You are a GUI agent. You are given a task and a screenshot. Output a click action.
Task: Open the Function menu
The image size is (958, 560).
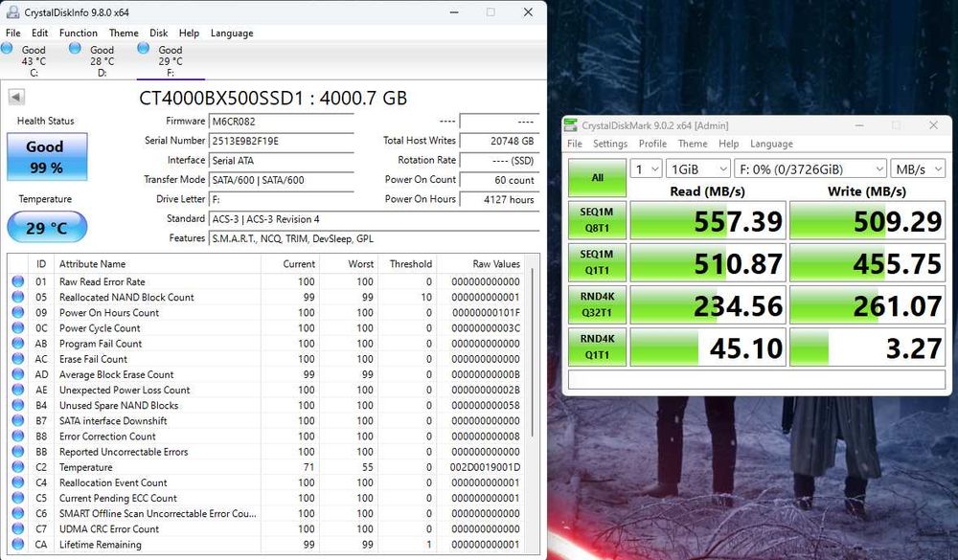79,33
